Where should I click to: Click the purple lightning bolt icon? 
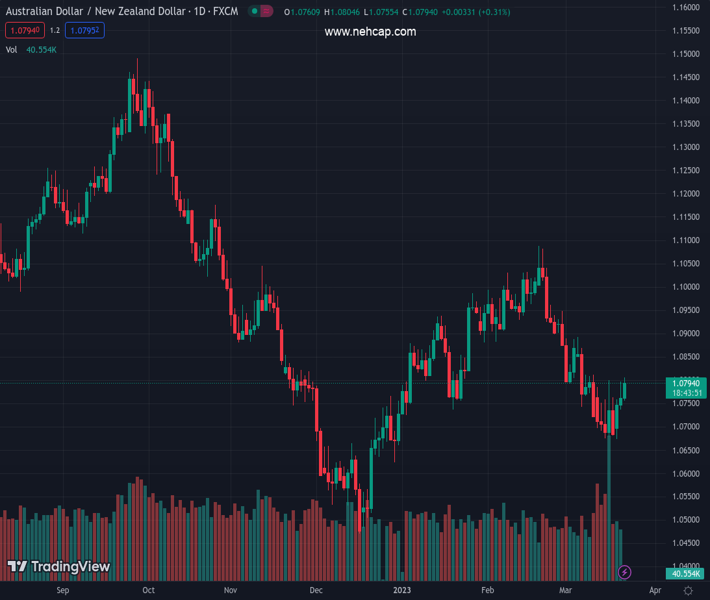pos(625,572)
